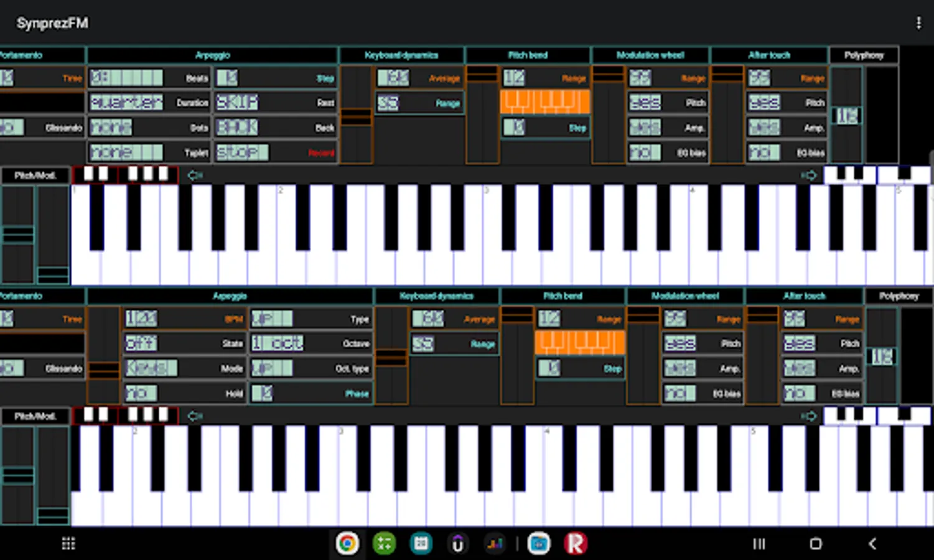Launch Chrome from the taskbar
934x560 pixels.
point(347,544)
